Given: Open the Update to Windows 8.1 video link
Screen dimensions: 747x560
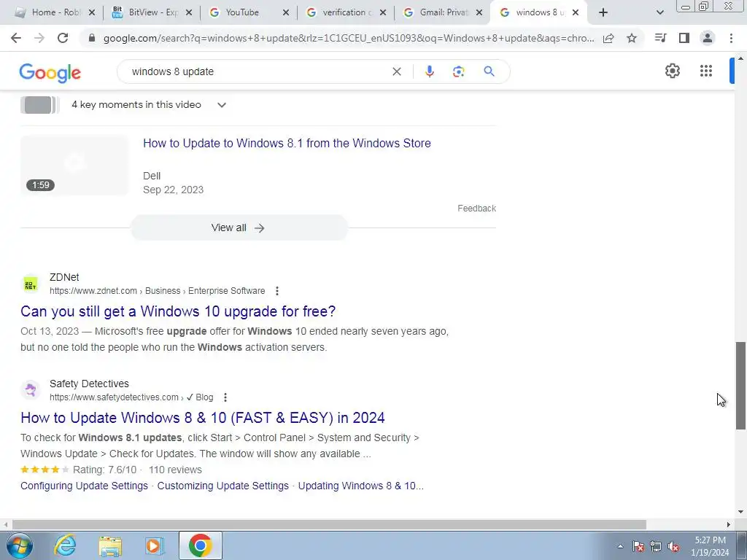Looking at the screenshot, I should [287, 144].
